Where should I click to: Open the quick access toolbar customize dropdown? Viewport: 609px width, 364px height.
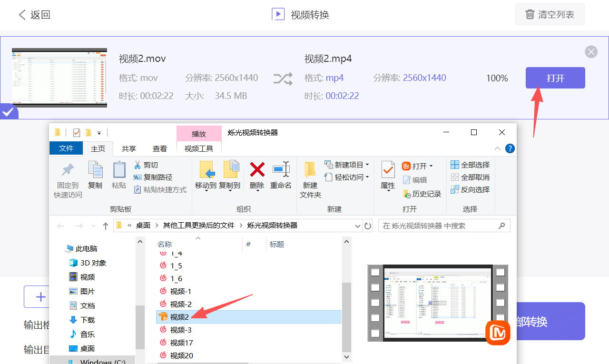click(99, 133)
